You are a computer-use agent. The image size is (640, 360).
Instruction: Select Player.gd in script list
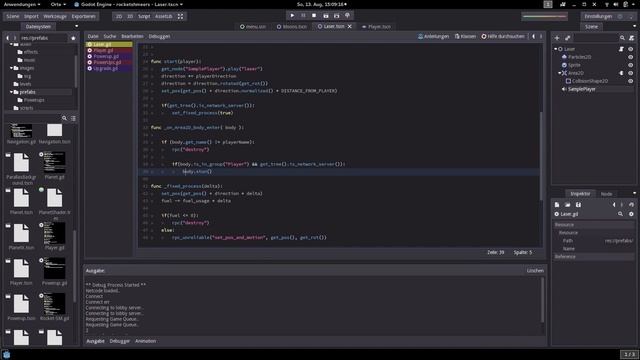109,50
